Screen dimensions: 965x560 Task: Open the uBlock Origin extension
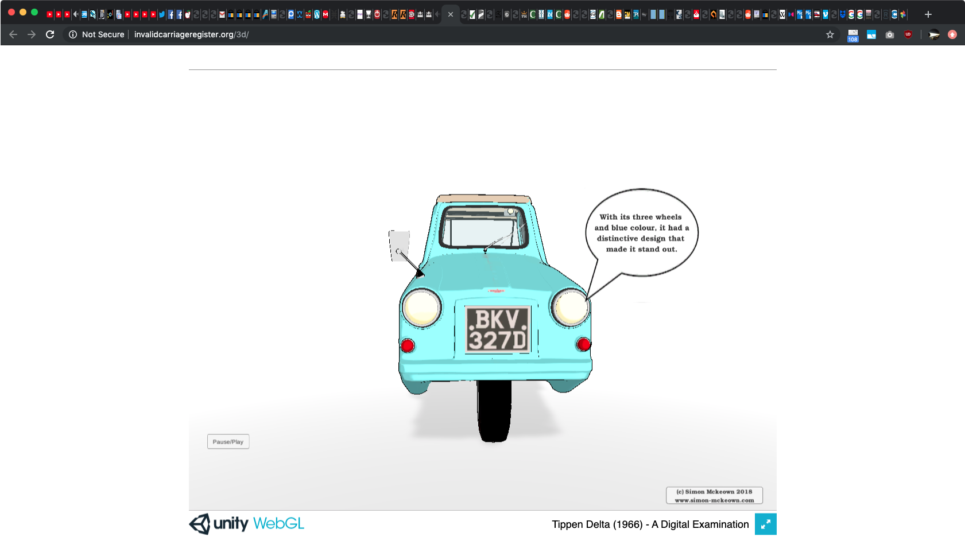pos(908,34)
